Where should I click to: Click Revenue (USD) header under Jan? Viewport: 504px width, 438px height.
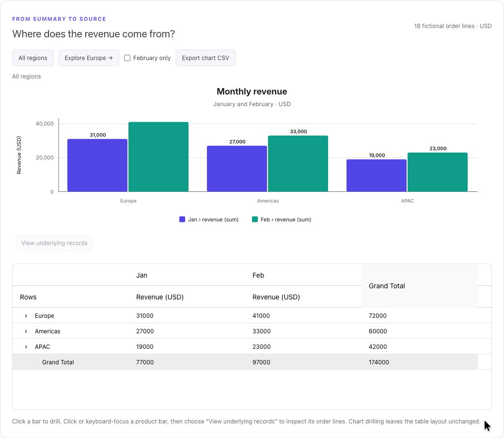click(160, 297)
